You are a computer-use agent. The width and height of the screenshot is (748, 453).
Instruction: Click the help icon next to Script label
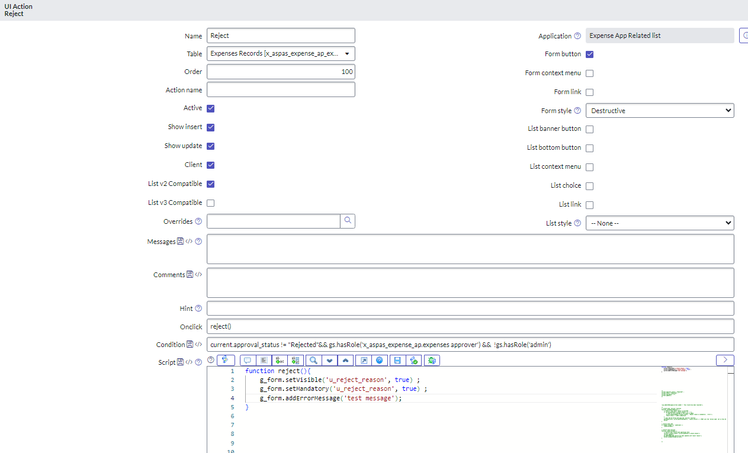coord(198,362)
